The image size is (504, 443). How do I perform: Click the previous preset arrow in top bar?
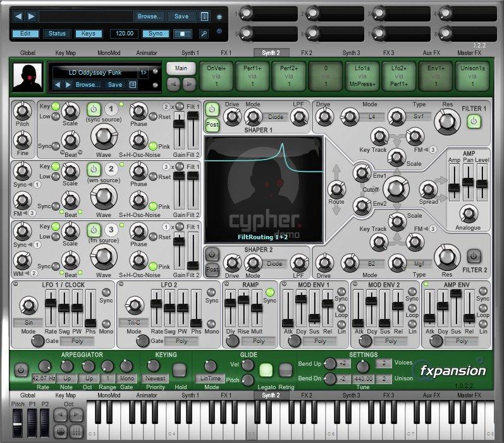point(18,16)
